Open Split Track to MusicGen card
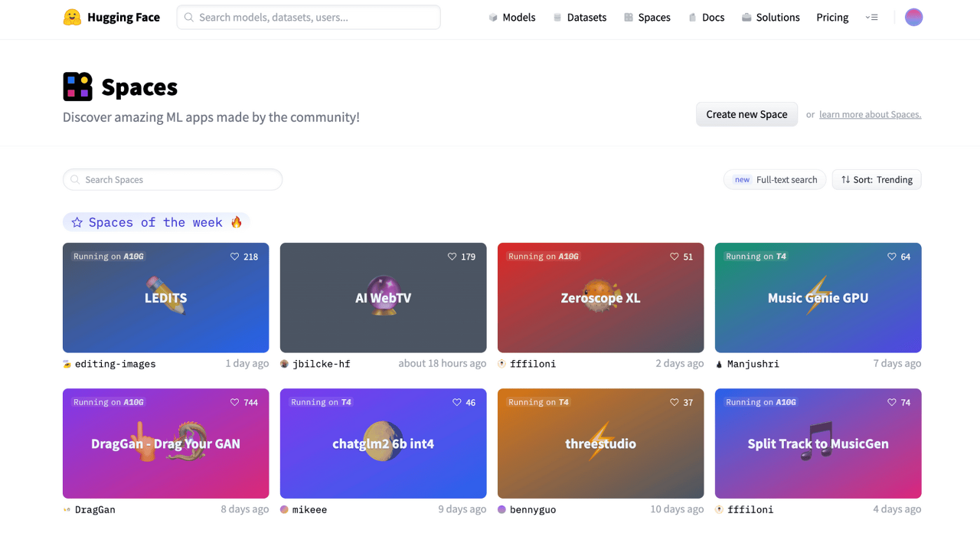 (818, 443)
